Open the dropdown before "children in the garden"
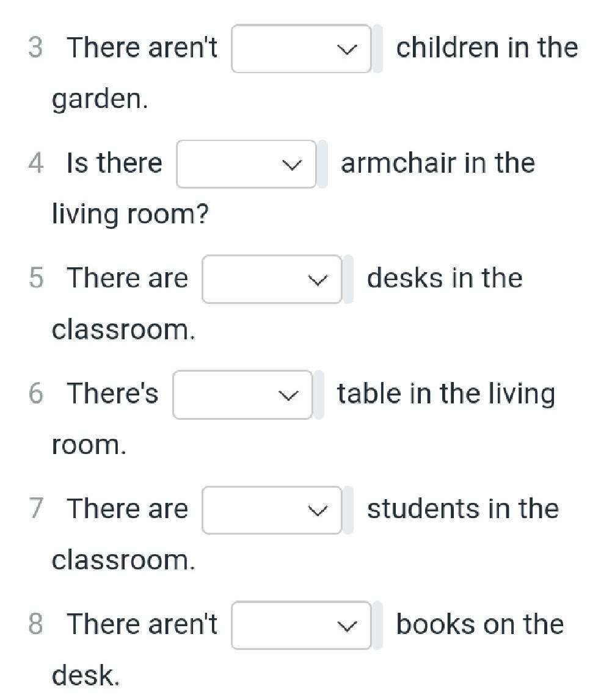The image size is (612, 700). click(301, 49)
